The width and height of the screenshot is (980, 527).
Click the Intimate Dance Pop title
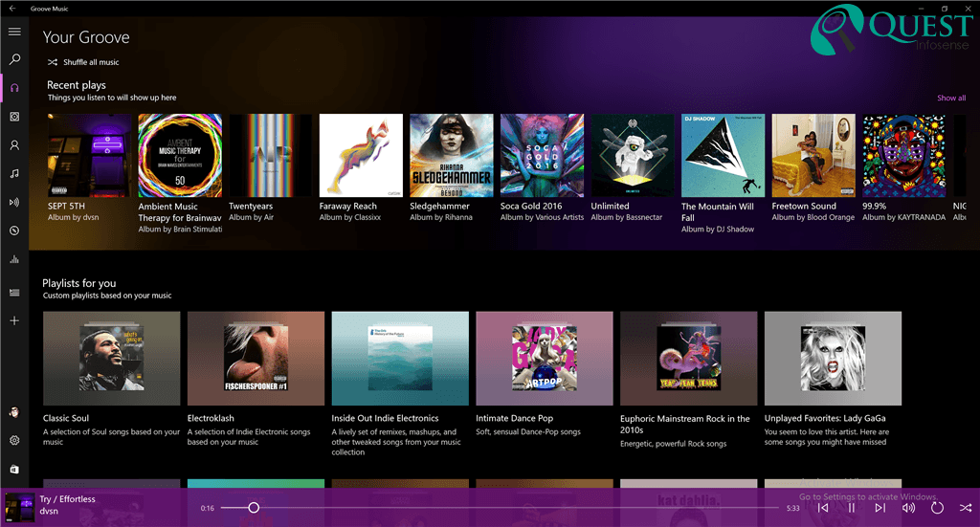click(514, 418)
